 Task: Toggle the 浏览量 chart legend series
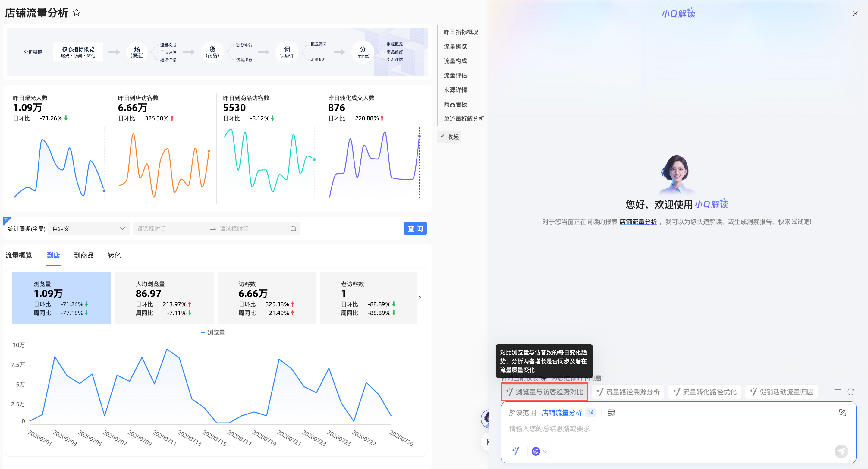tap(213, 332)
